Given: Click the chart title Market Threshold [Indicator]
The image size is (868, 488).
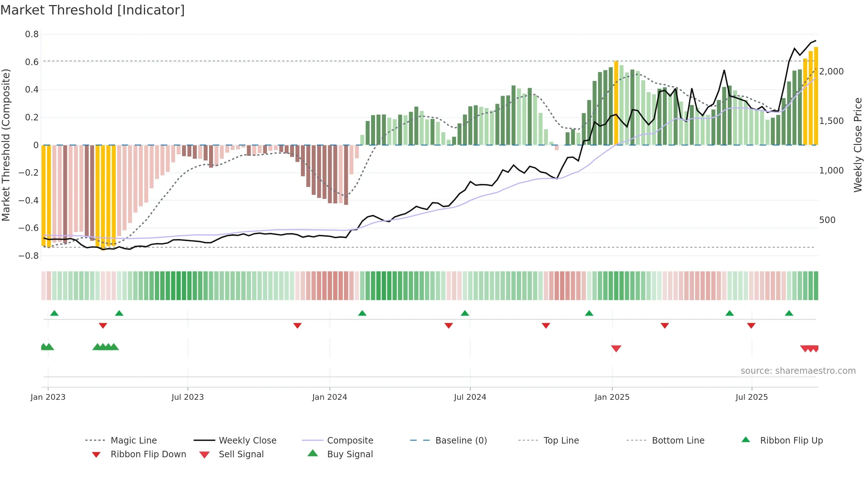Looking at the screenshot, I should (93, 10).
